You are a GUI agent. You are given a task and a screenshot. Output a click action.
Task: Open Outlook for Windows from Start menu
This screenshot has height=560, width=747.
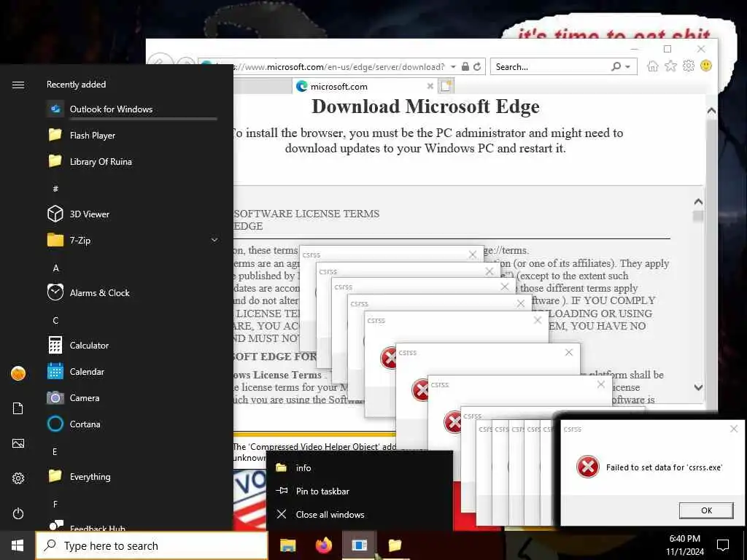point(132,109)
